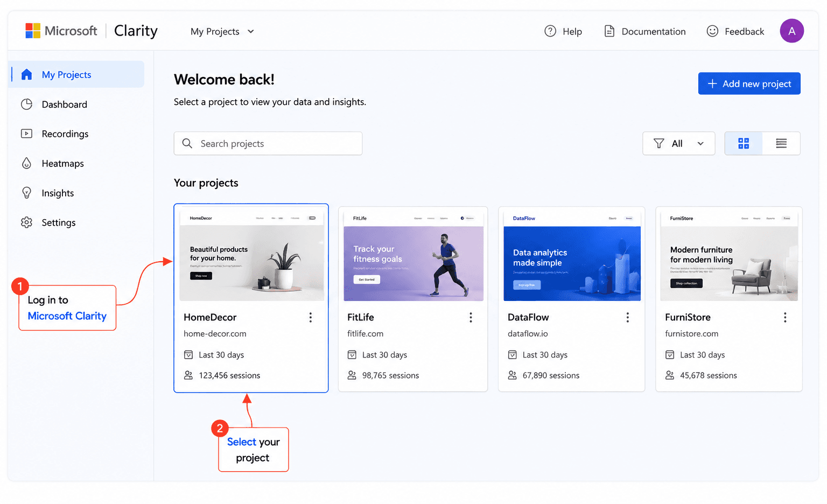827x504 pixels.
Task: Click home-decor.com URL text
Action: (x=215, y=333)
